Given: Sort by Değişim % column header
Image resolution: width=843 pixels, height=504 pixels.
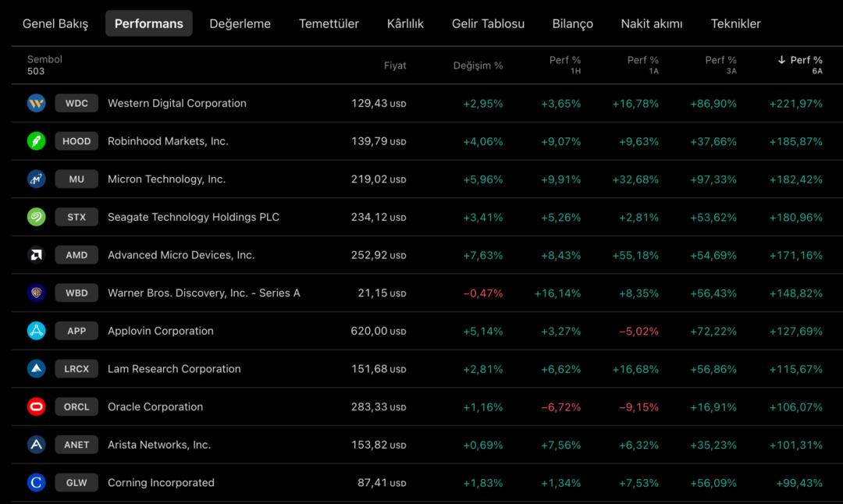Looking at the screenshot, I should (478, 66).
